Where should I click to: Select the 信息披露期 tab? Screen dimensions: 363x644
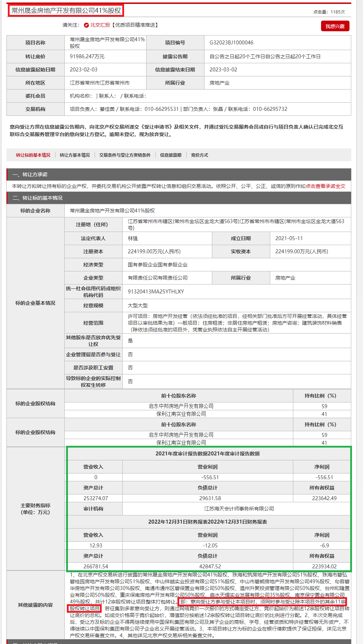point(171,155)
